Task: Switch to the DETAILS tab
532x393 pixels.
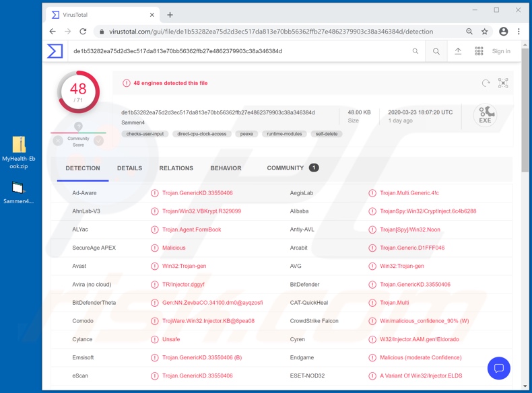Action: 129,168
